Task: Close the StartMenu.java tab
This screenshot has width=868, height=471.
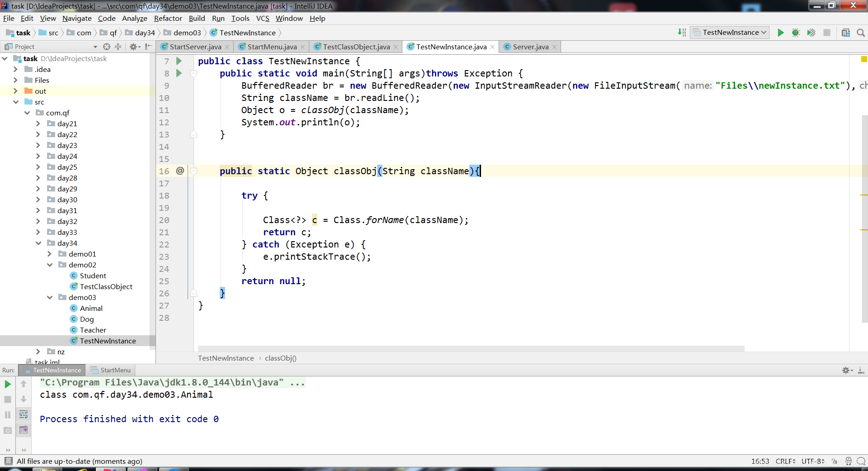Action: click(302, 47)
